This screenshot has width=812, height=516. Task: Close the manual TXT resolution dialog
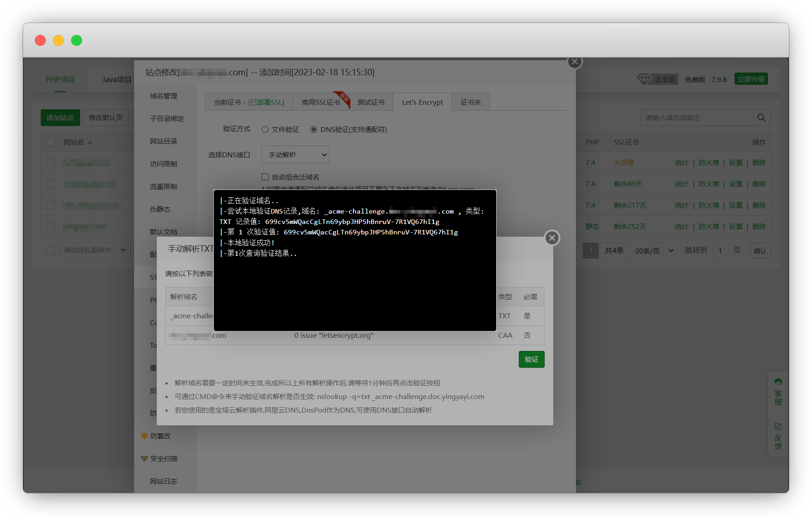(x=551, y=238)
